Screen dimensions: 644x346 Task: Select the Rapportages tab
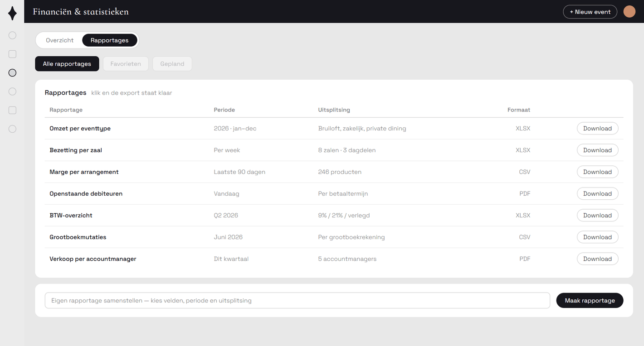coord(109,40)
